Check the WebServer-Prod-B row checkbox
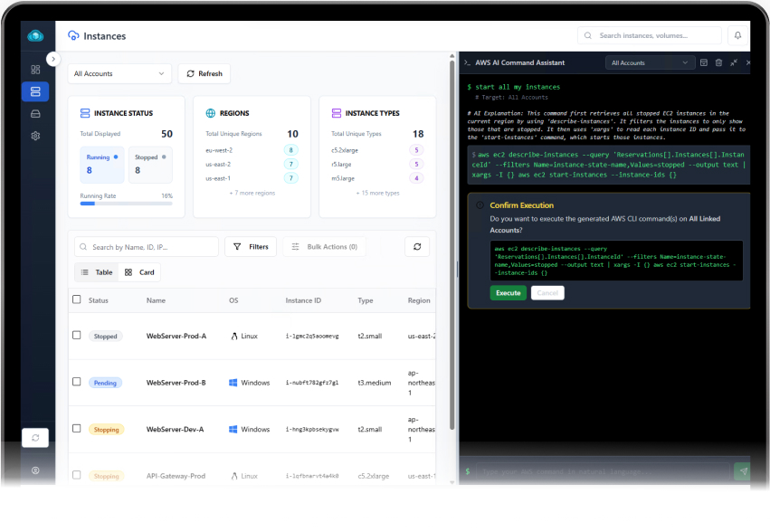The width and height of the screenshot is (770, 532). (x=77, y=382)
